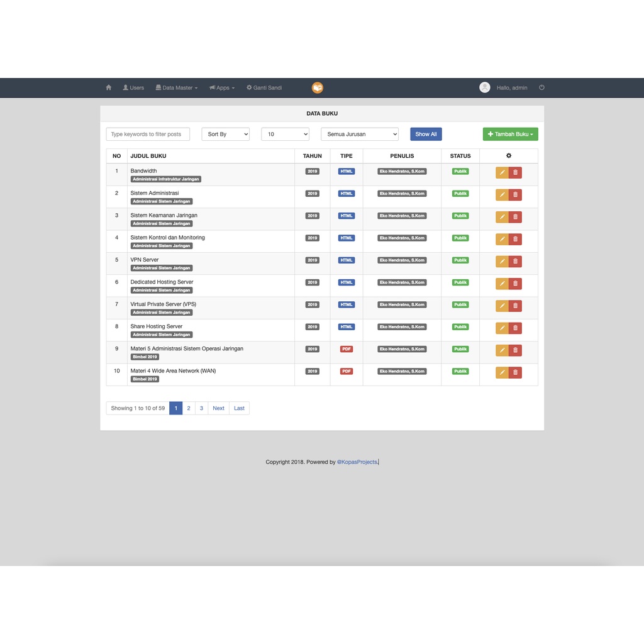Open Ganti Sandi settings
Viewport: 644px width, 644px height.
264,87
